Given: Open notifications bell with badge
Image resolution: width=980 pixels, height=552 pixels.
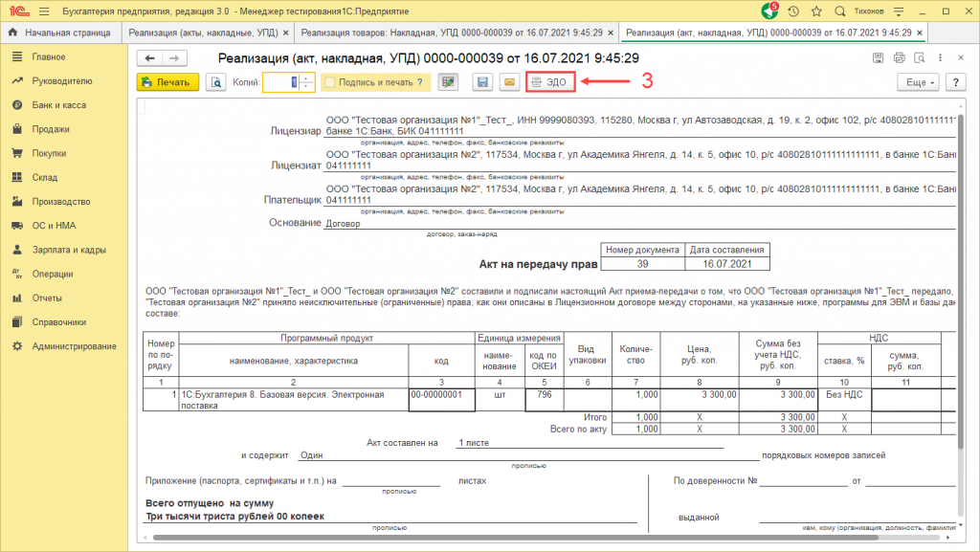Looking at the screenshot, I should pos(769,11).
